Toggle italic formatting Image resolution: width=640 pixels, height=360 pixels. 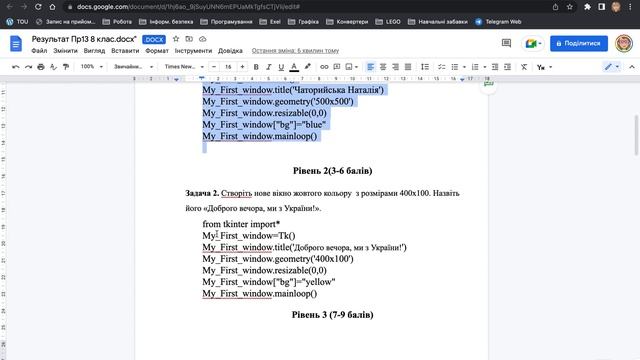pyautogui.click(x=268, y=67)
